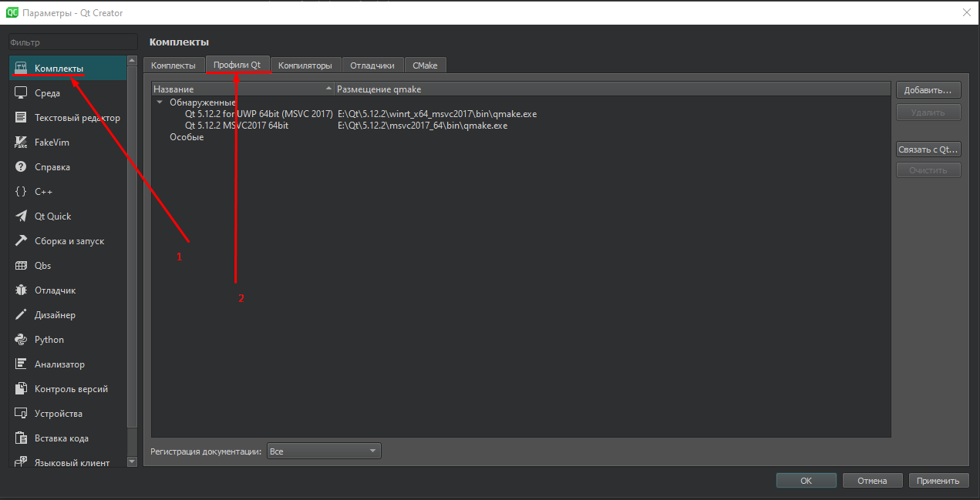Select the Вставка кода icon
The height and width of the screenshot is (500, 980).
pos(22,438)
